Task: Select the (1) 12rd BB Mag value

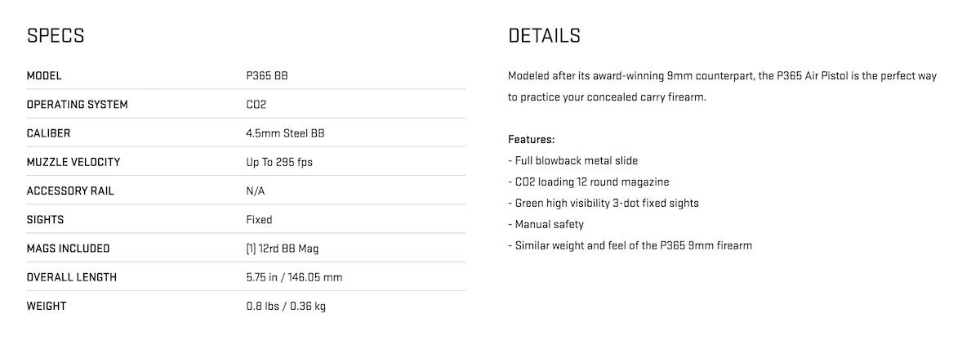Action: pos(283,249)
